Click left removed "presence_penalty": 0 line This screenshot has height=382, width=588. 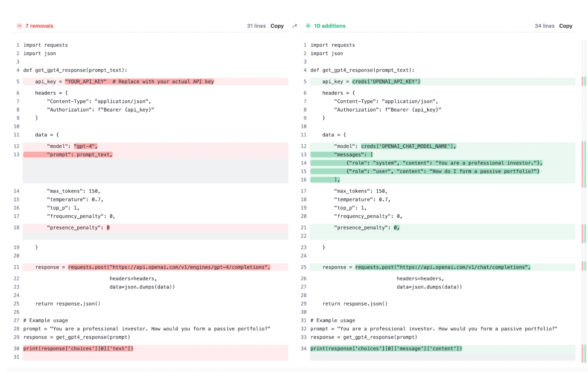coord(155,228)
